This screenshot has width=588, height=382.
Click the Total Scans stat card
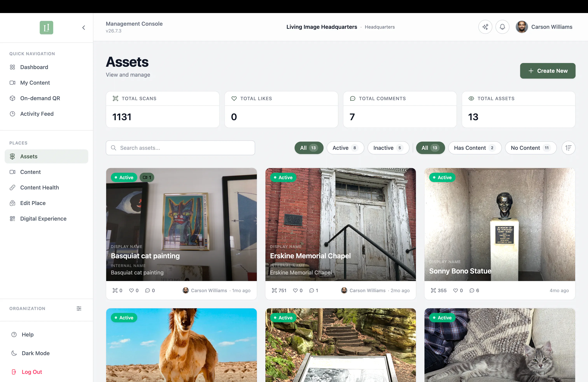(163, 110)
